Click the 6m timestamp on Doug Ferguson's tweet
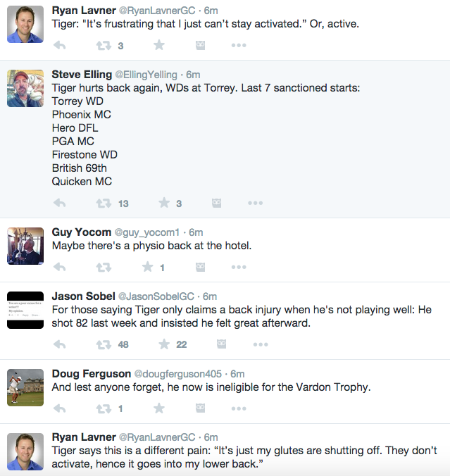The width and height of the screenshot is (450, 476). (237, 373)
